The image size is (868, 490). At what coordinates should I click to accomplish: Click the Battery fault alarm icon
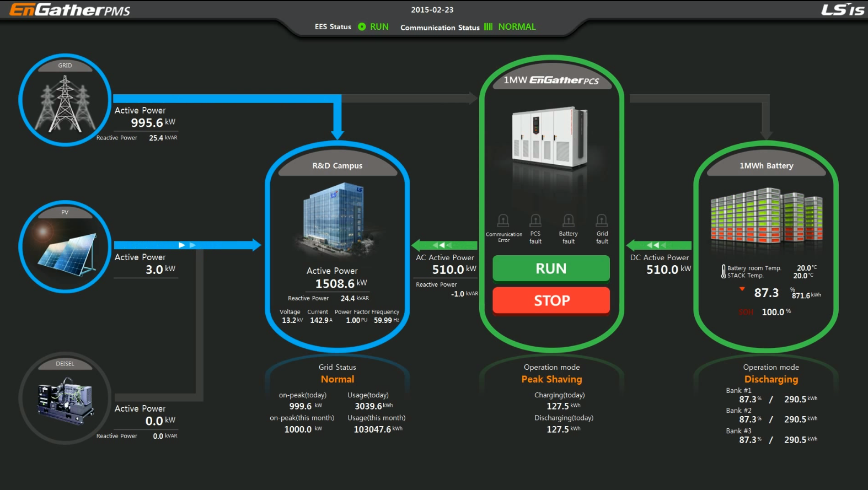click(x=569, y=220)
